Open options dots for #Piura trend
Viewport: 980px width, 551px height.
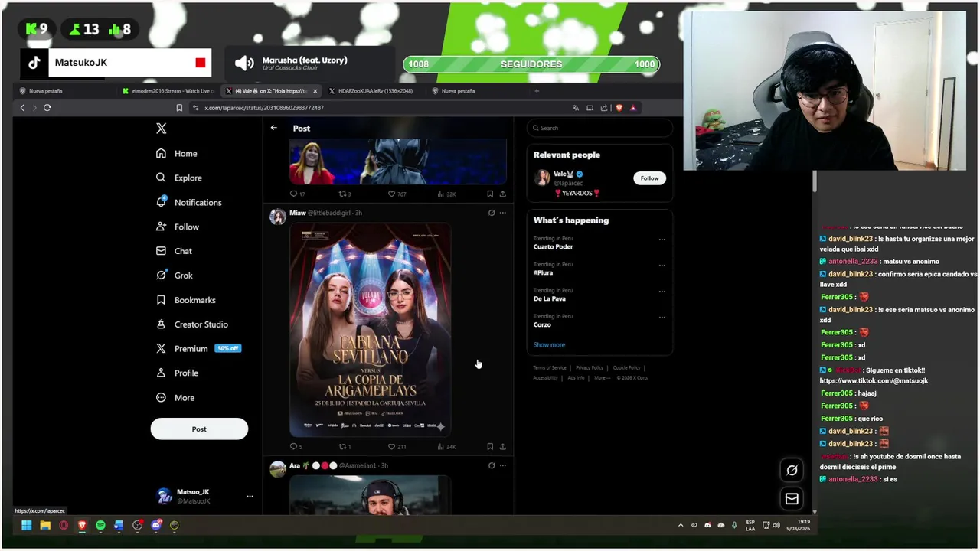click(662, 265)
